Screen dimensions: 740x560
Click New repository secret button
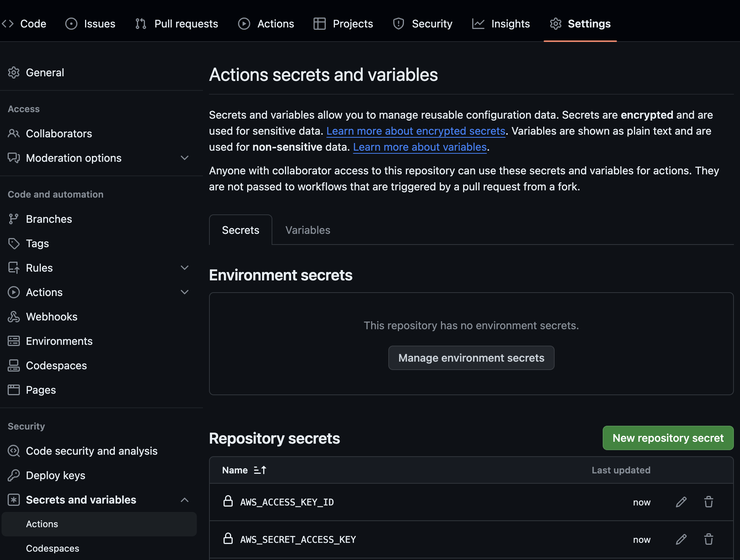coord(668,438)
